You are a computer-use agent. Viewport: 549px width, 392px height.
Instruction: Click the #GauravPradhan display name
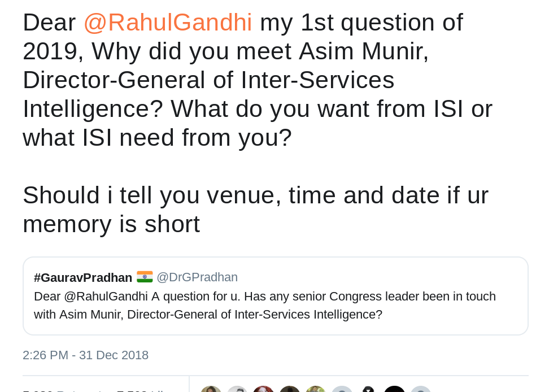click(83, 277)
